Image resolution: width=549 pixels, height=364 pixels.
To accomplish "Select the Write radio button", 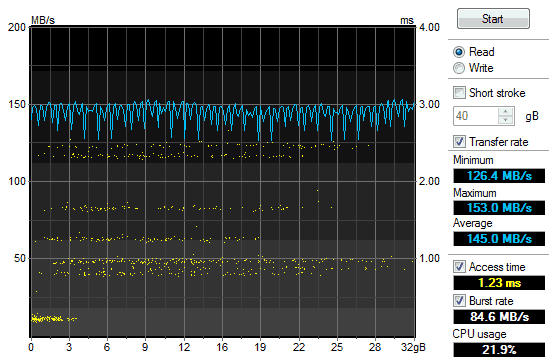I will point(459,68).
